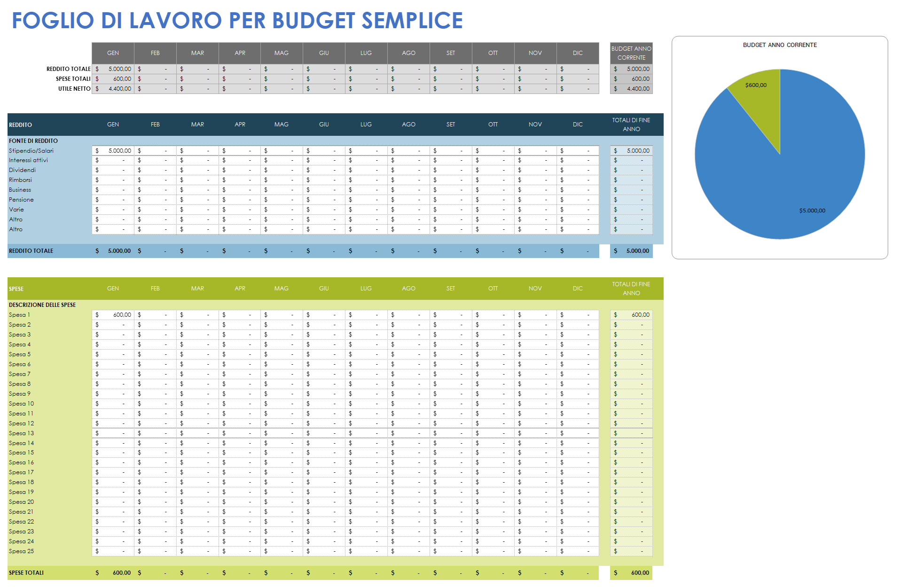The width and height of the screenshot is (924, 587).
Task: Select the Spesa 25 row label
Action: tap(21, 551)
